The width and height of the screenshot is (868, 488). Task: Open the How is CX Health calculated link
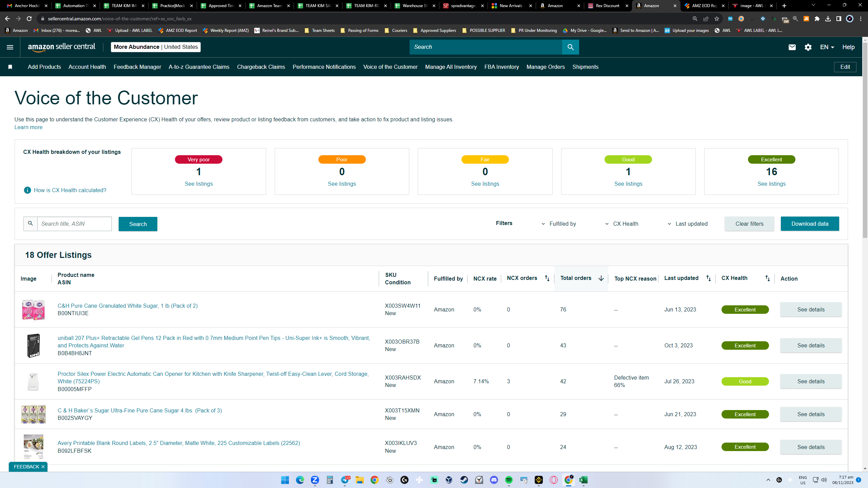pos(70,190)
